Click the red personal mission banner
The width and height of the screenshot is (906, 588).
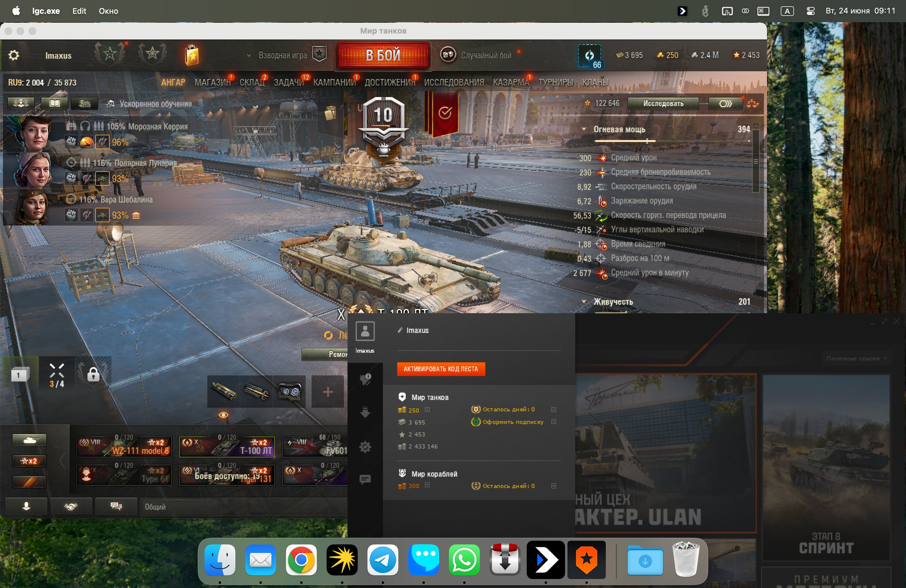pos(444,114)
